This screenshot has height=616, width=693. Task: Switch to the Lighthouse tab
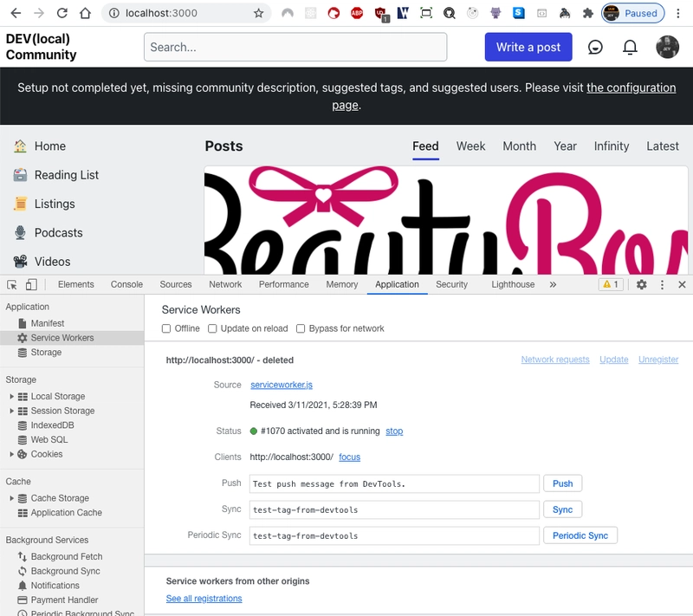click(x=513, y=284)
